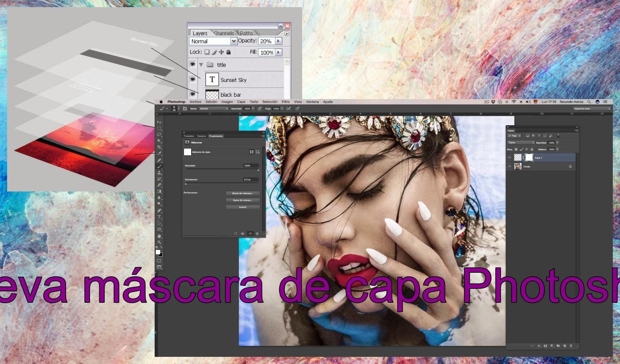Click the delete layer trash icon in Capas panel
This screenshot has width=620, height=364.
point(571,346)
